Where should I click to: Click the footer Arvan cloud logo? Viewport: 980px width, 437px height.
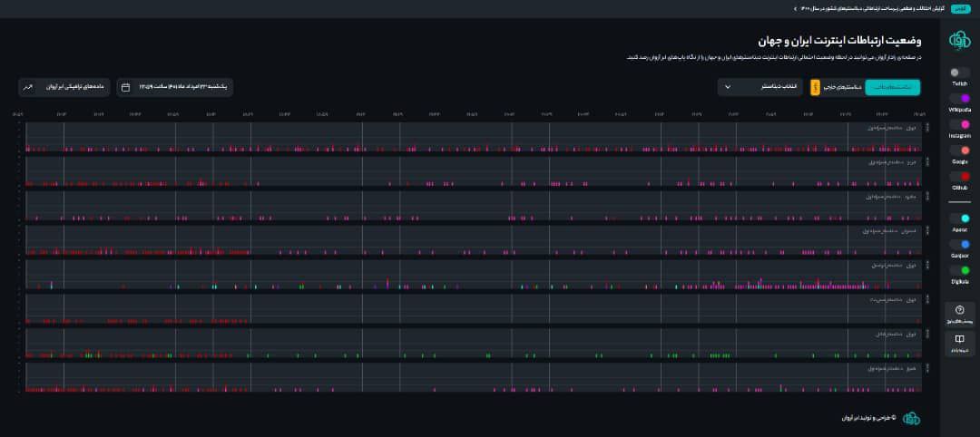pyautogui.click(x=911, y=418)
